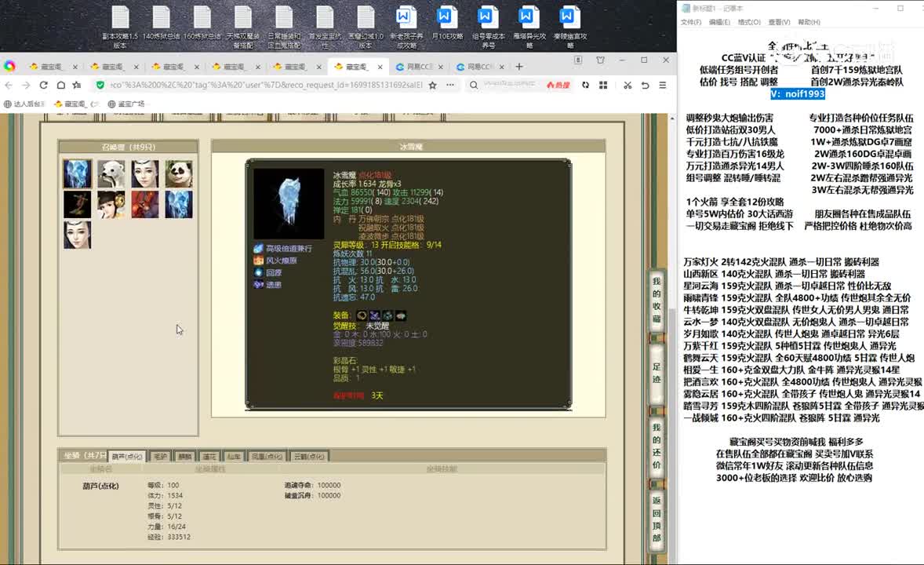The height and width of the screenshot is (565, 924).
Task: Click the 我的还价 side button
Action: [x=657, y=446]
